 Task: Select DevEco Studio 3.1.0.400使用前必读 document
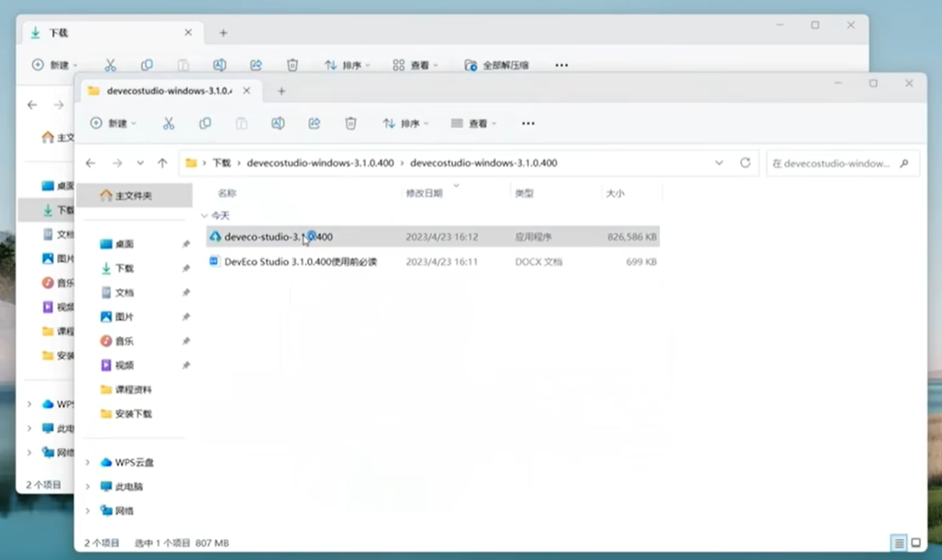(433, 262)
